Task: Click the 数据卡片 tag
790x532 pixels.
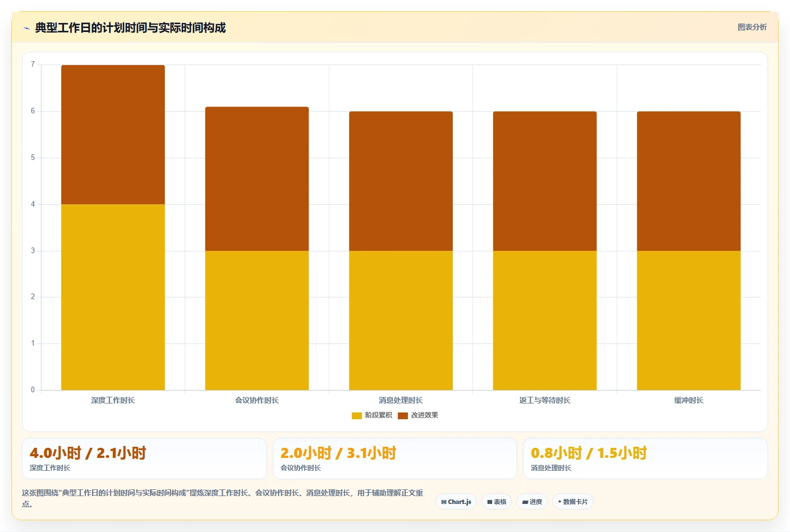Action: pyautogui.click(x=573, y=502)
